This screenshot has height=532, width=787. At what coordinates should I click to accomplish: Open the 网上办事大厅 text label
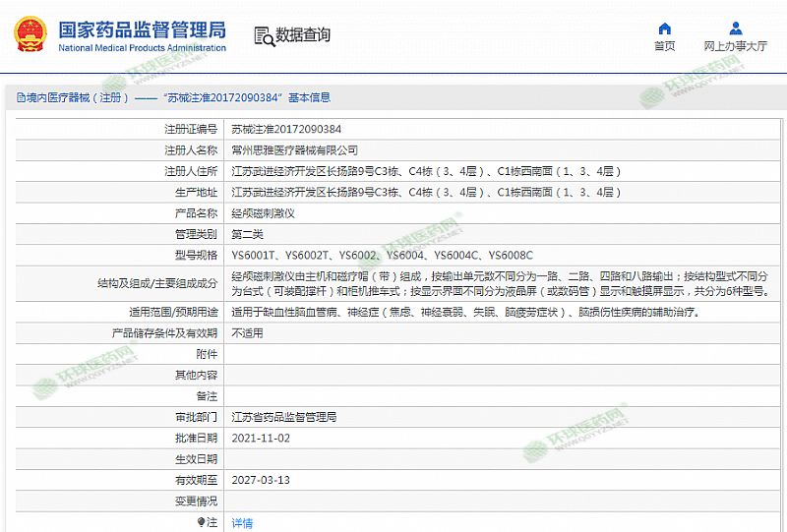pos(736,46)
